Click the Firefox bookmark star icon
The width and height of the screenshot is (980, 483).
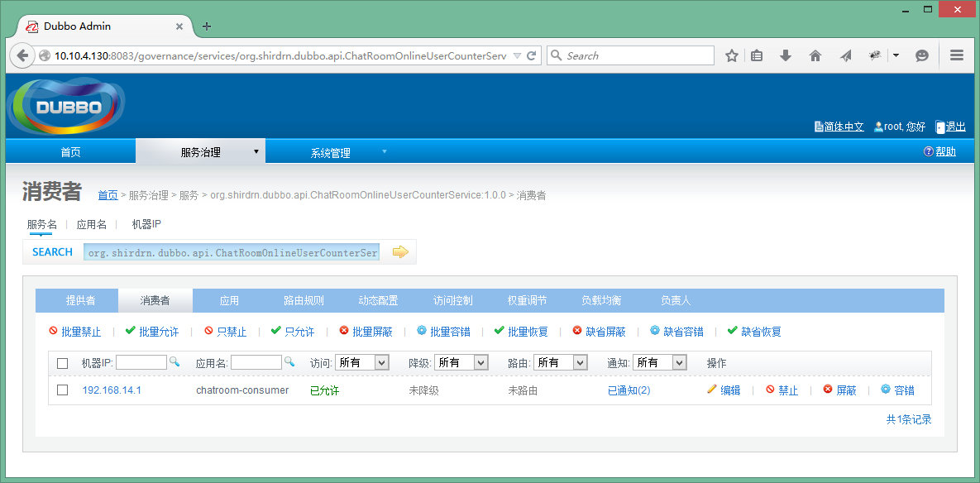(x=732, y=55)
